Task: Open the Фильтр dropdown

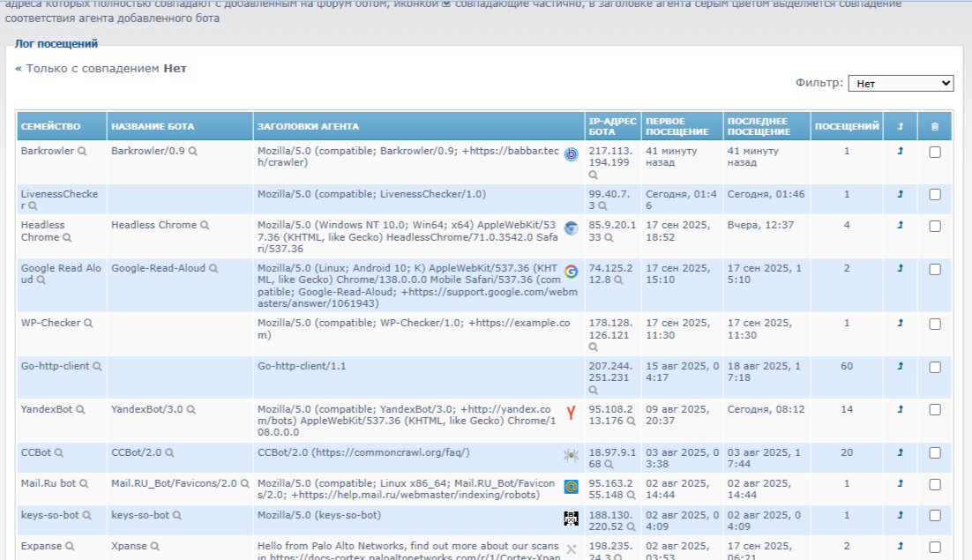Action: point(901,84)
